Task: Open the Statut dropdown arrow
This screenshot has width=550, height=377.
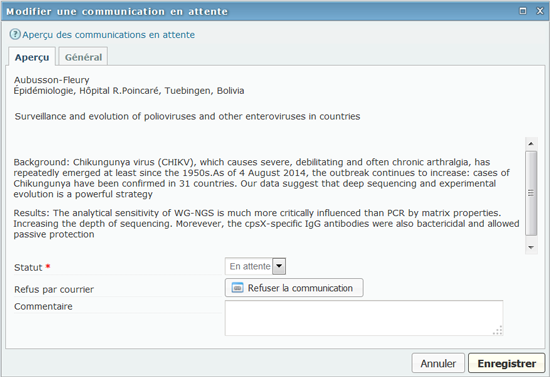Action: point(279,266)
